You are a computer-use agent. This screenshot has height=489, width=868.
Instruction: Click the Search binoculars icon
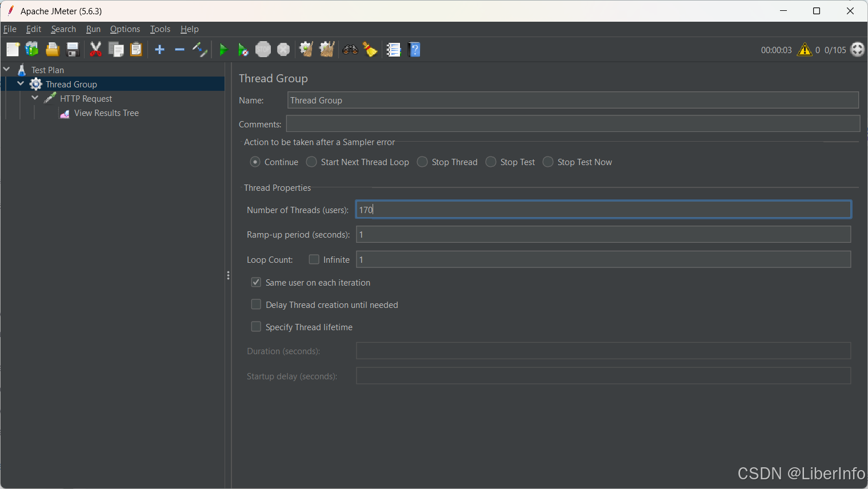tap(350, 50)
